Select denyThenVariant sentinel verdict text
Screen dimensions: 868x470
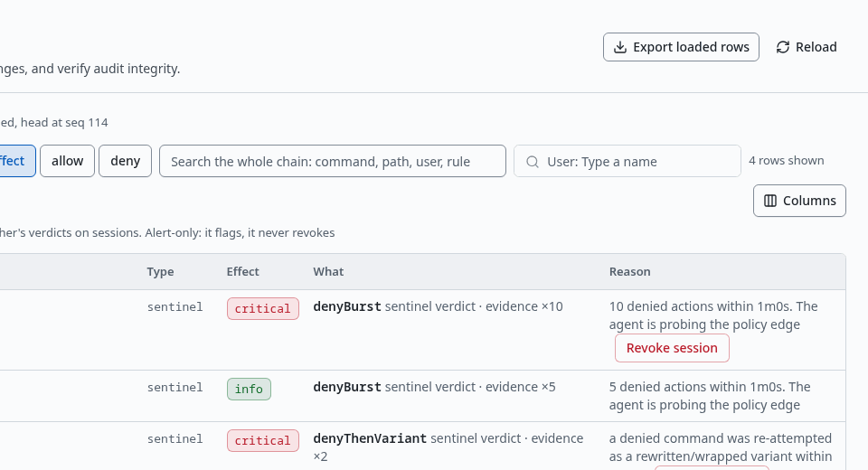point(448,446)
